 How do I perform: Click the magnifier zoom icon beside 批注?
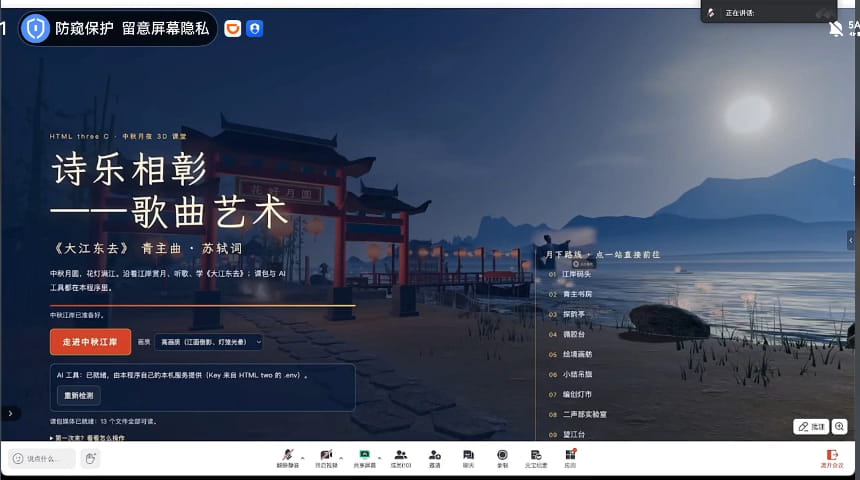[840, 426]
